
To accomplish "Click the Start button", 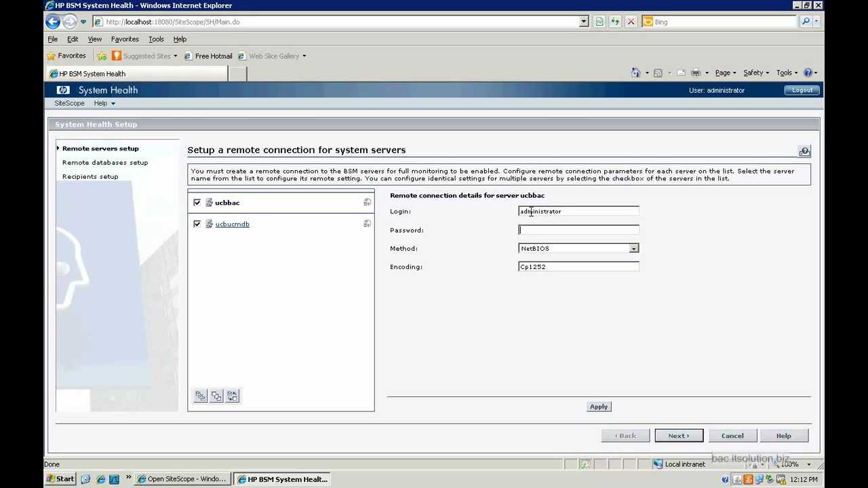I will click(x=60, y=479).
